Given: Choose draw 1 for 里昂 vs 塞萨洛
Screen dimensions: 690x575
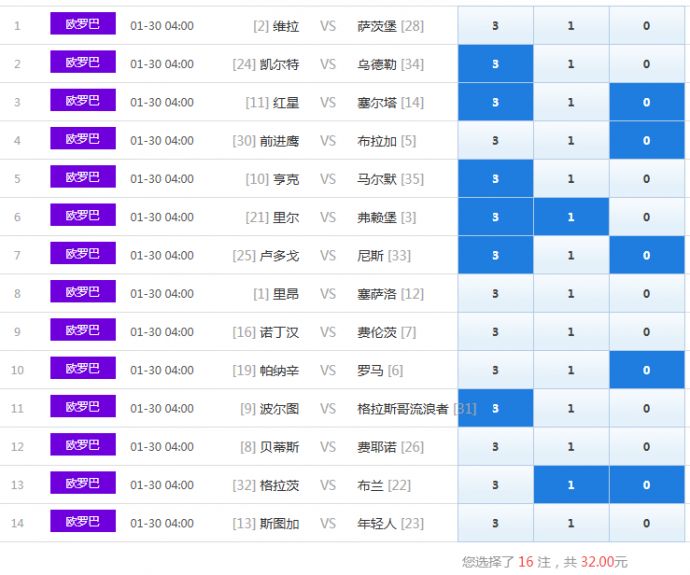Looking at the screenshot, I should tap(571, 294).
